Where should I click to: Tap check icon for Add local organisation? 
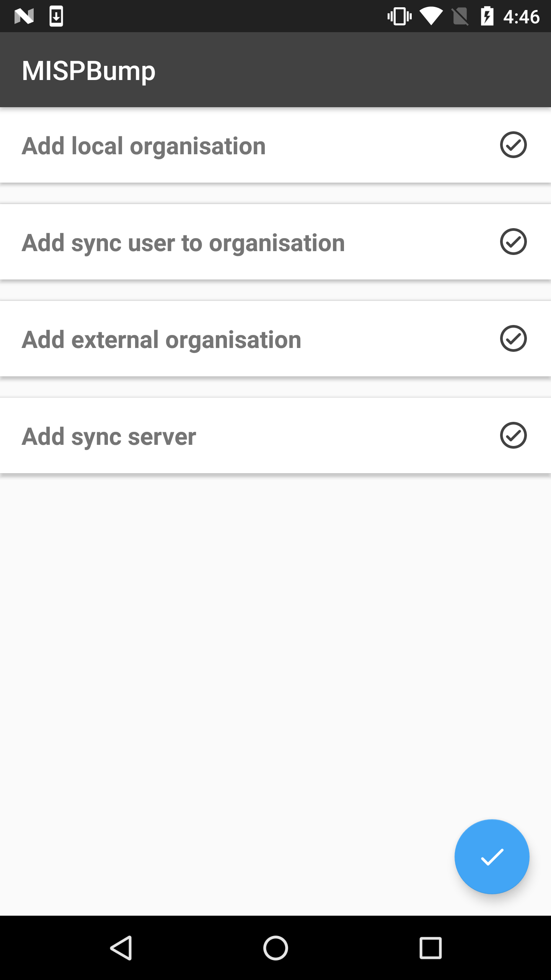tap(513, 145)
